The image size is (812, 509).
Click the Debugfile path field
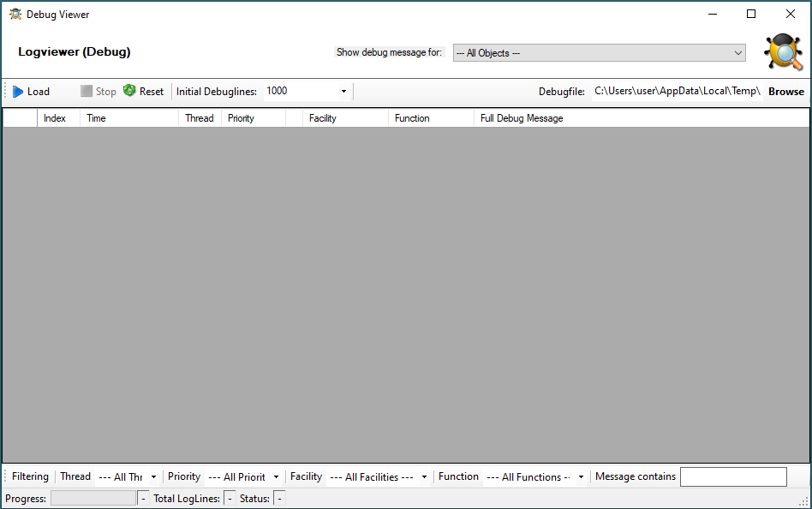pos(677,92)
